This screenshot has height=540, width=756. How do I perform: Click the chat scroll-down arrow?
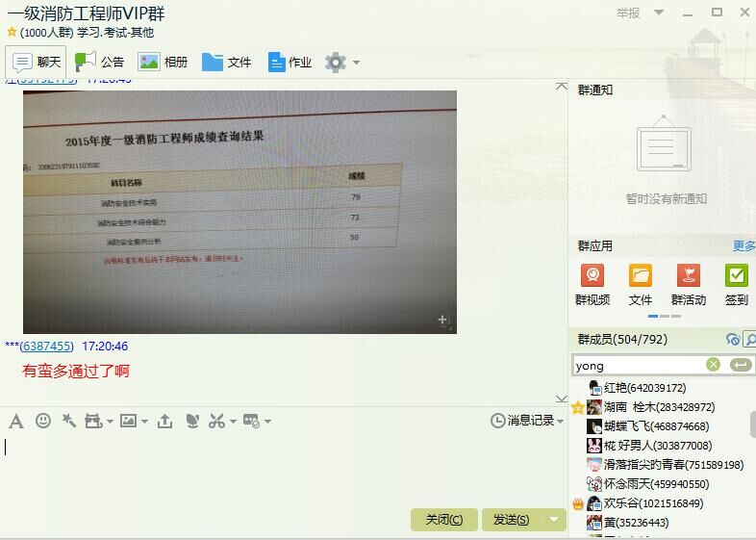tap(561, 399)
